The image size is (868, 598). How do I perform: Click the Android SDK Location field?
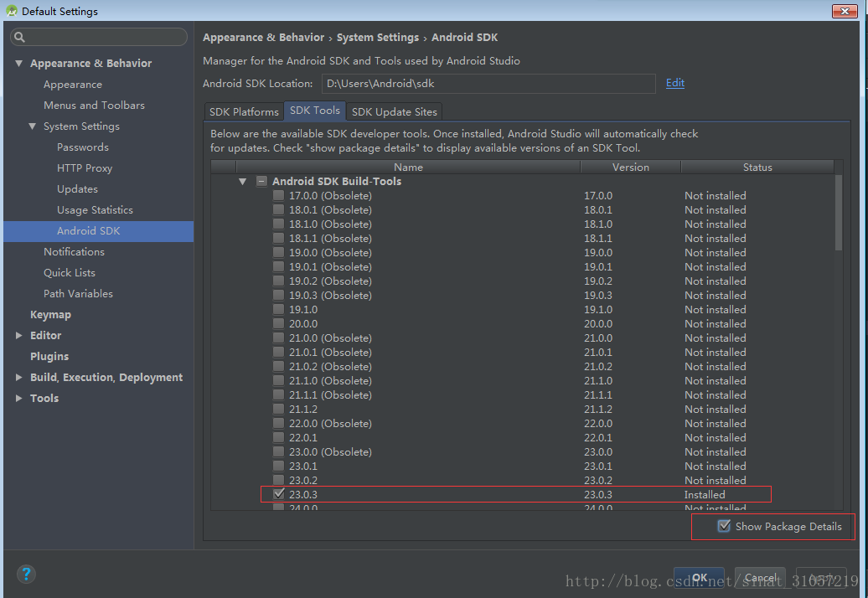(x=488, y=84)
